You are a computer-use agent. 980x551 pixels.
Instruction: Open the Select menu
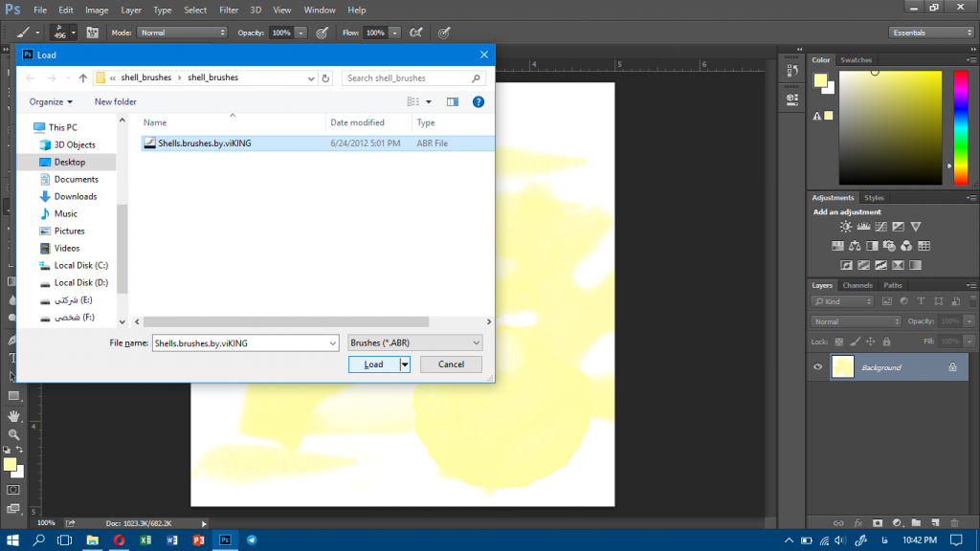tap(195, 10)
